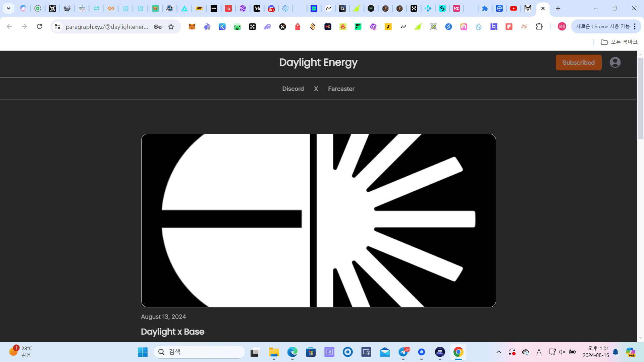Show hidden system tray icons
The width and height of the screenshot is (644, 362).
pos(498,352)
